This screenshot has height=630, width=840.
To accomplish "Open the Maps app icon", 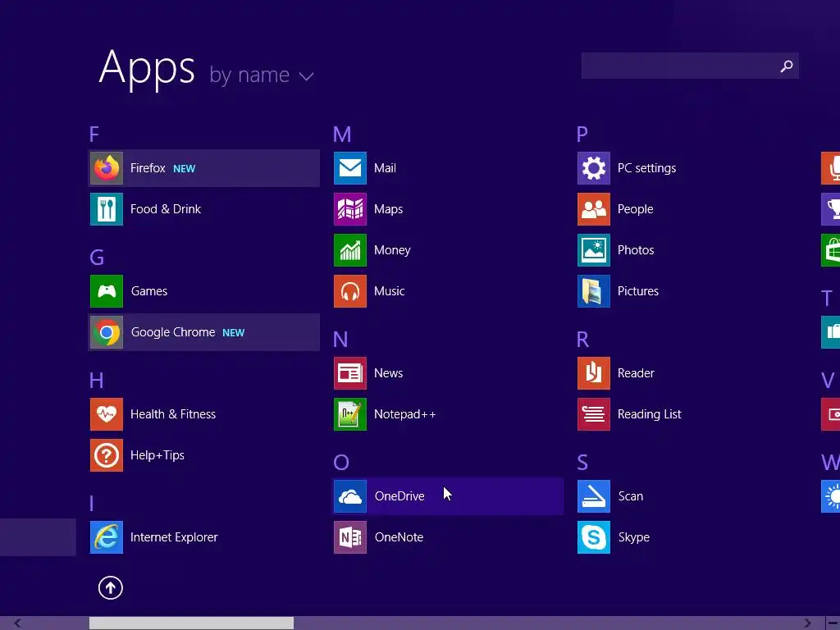I will coord(349,209).
